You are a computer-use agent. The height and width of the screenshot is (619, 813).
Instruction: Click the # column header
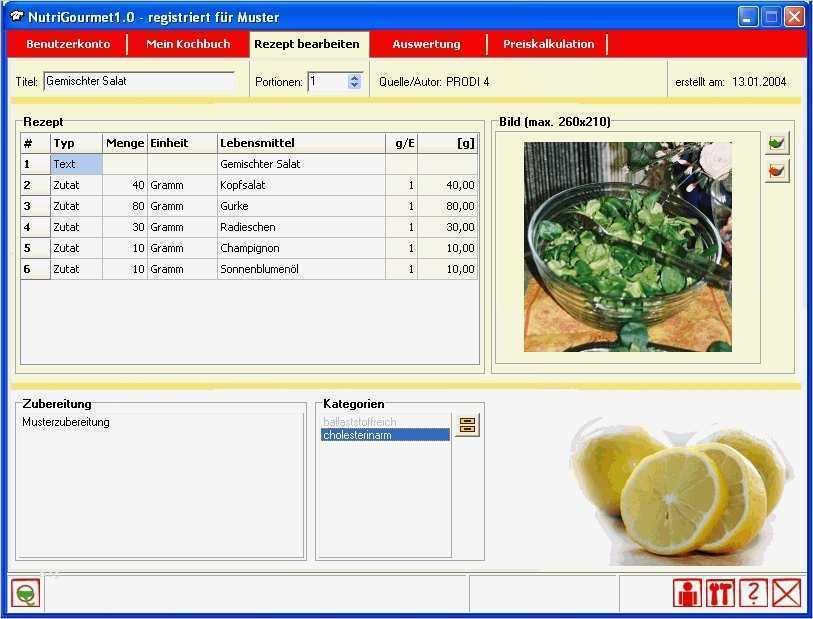(35, 143)
